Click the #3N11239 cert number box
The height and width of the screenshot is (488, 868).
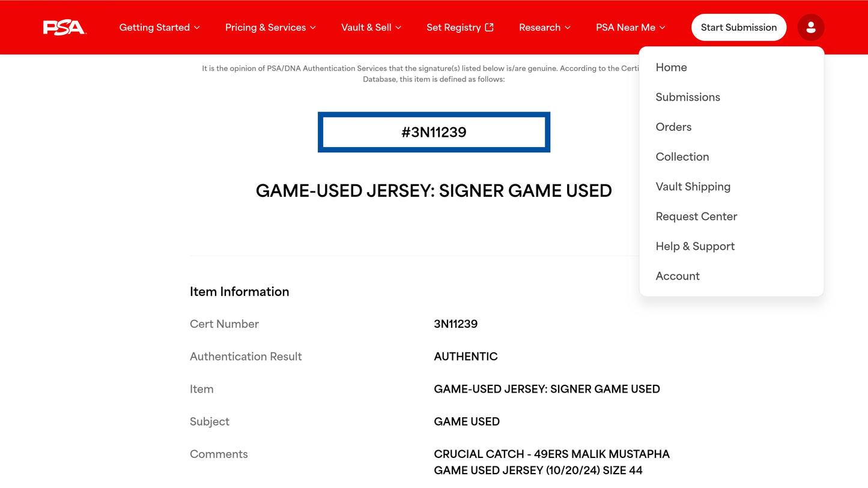(x=434, y=132)
